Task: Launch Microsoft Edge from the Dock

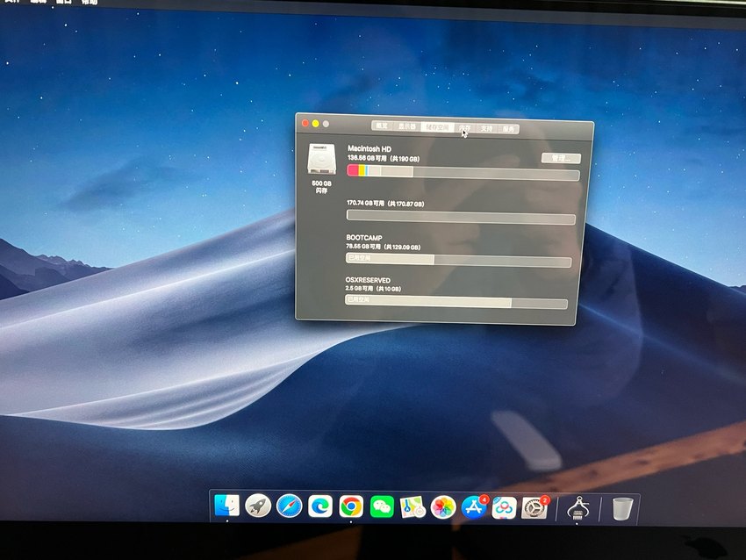Action: tap(320, 506)
